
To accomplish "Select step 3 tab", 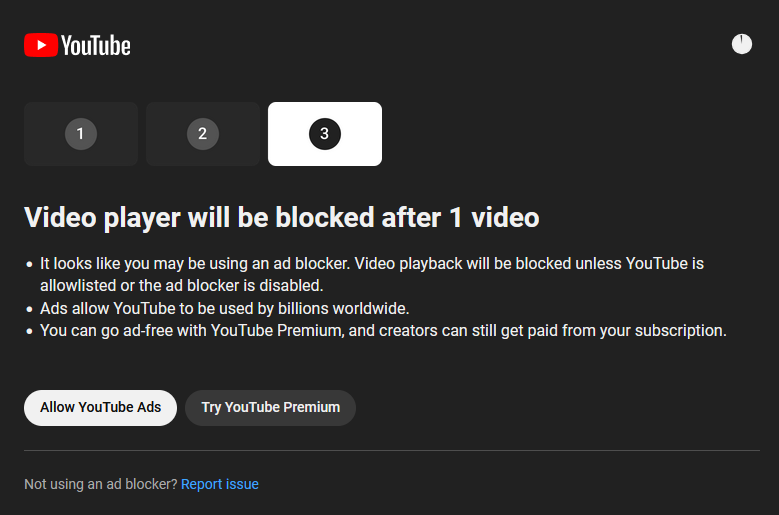I will 325,134.
